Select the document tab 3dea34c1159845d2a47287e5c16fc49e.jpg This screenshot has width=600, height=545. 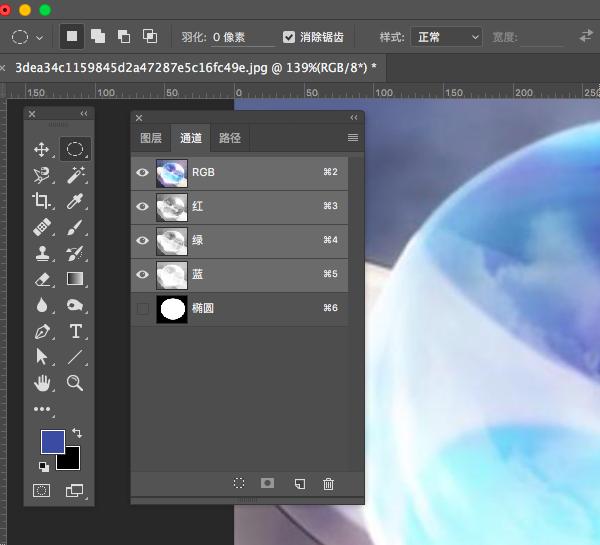coord(196,68)
